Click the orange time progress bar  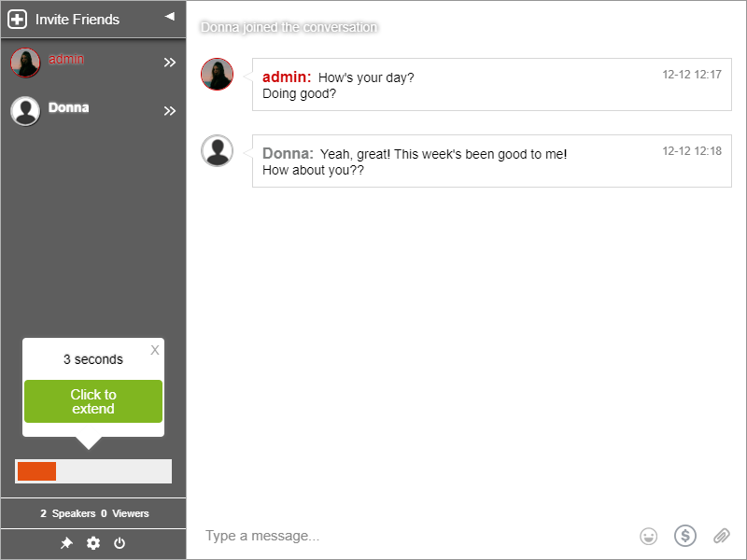pos(37,471)
